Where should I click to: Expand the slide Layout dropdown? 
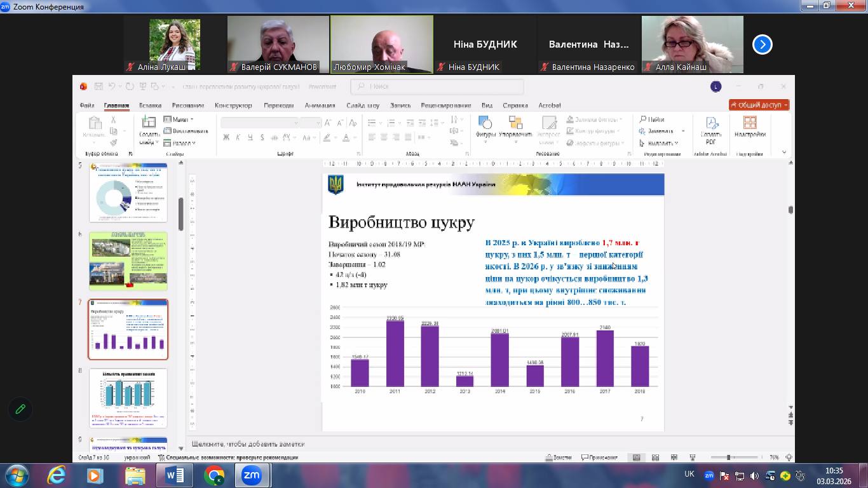(x=179, y=119)
